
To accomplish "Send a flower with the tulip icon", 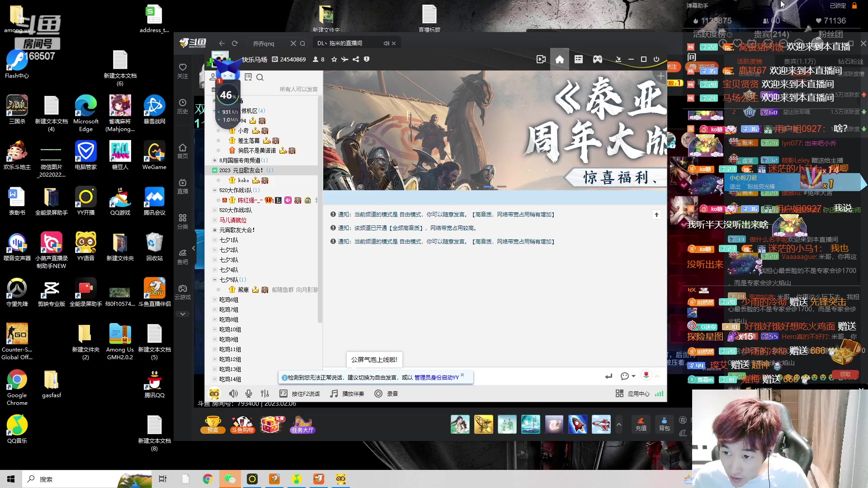I will (x=646, y=375).
